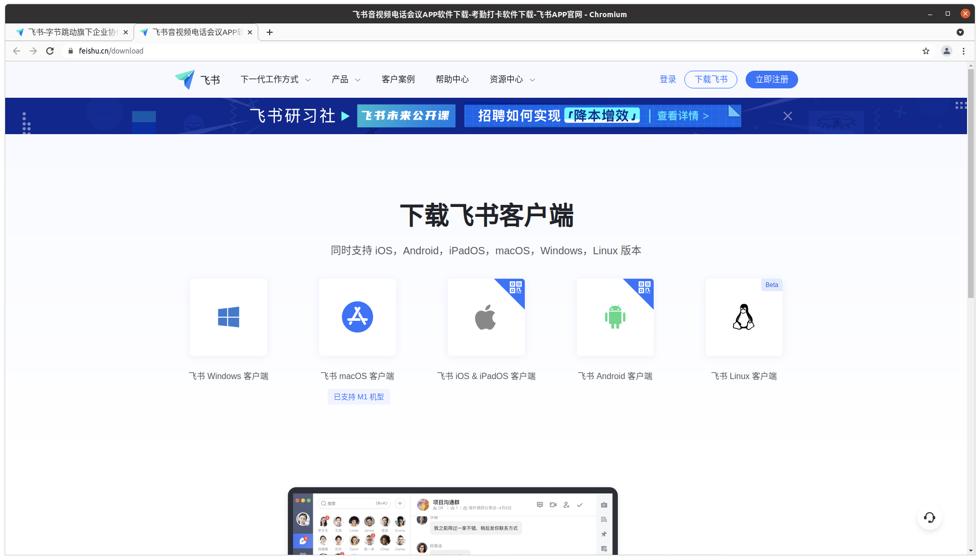Click the Feishu logo in the header
The height and width of the screenshot is (560, 980).
click(x=197, y=80)
